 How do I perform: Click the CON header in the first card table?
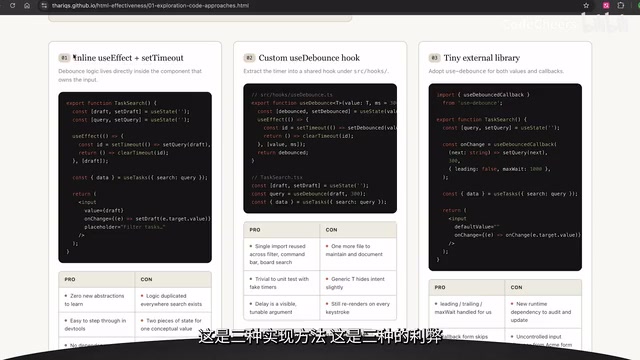click(173, 280)
